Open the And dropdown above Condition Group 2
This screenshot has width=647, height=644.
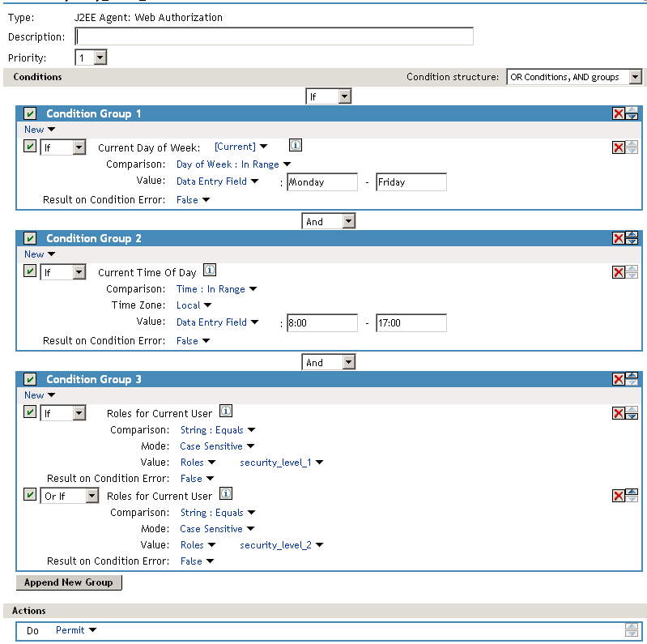[329, 221]
